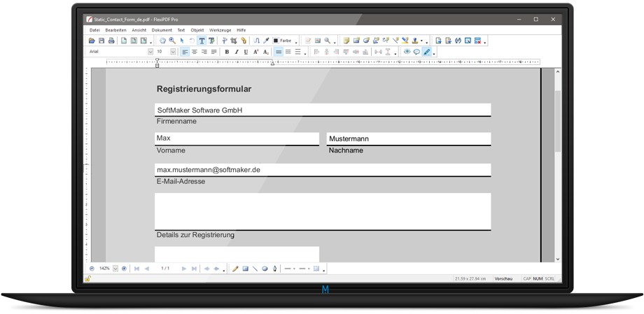This screenshot has height=314, width=644.
Task: Open the Dokument menu
Action: pos(162,30)
